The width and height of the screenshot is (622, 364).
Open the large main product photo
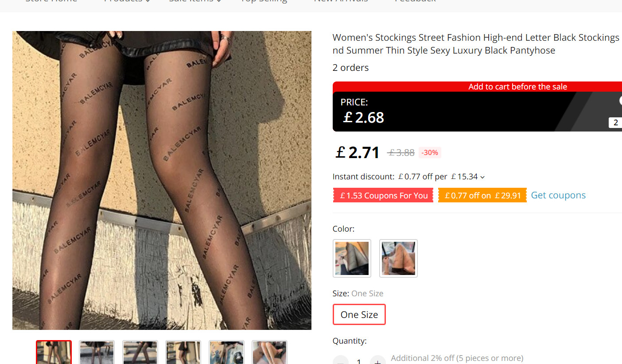[162, 180]
